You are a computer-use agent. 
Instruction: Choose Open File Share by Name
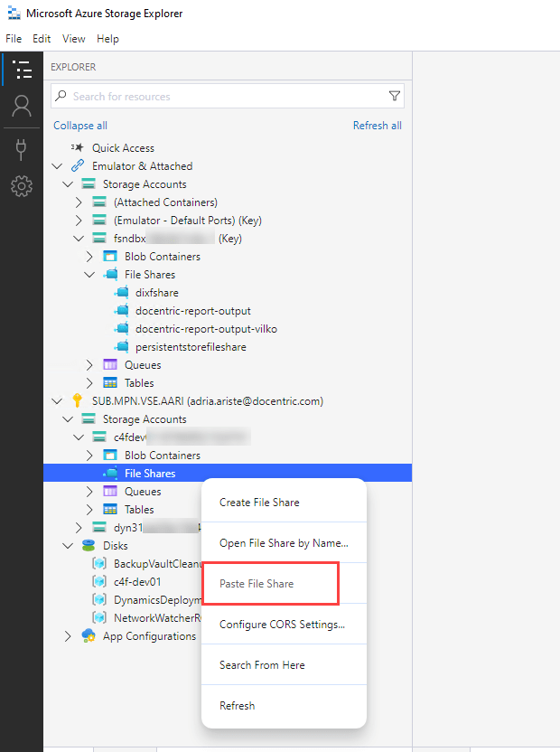pyautogui.click(x=284, y=543)
